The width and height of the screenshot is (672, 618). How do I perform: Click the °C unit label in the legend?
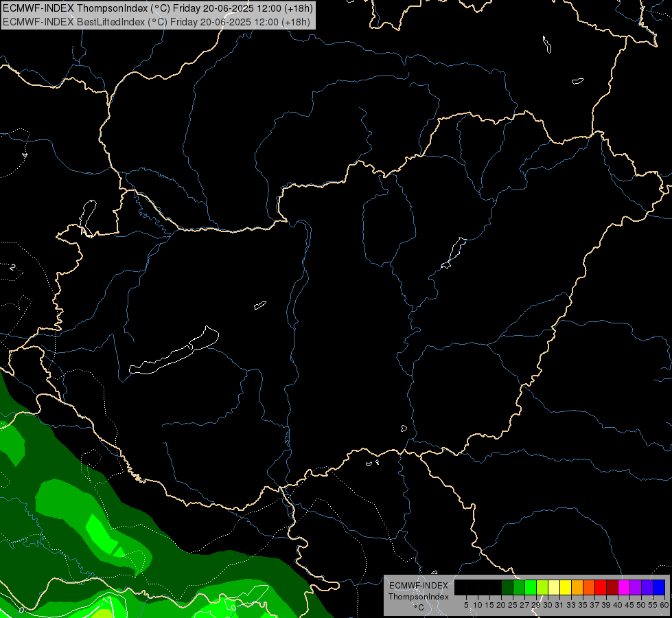[419, 607]
